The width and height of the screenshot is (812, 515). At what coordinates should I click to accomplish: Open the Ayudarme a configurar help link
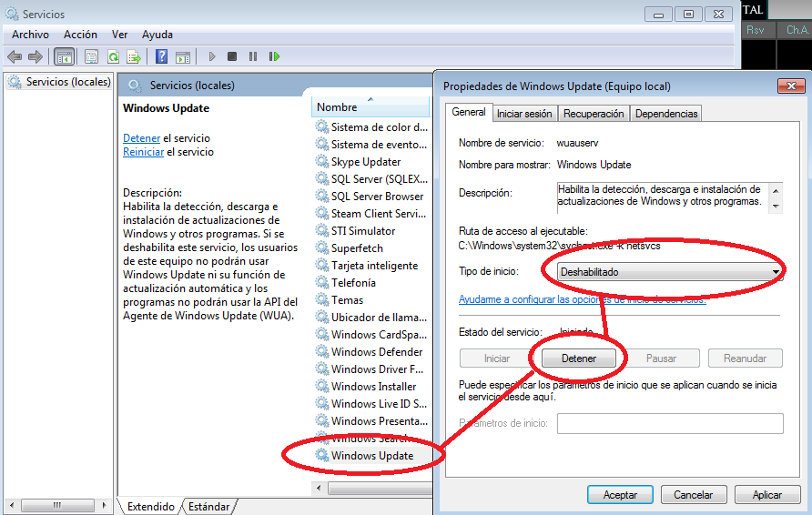(x=582, y=299)
